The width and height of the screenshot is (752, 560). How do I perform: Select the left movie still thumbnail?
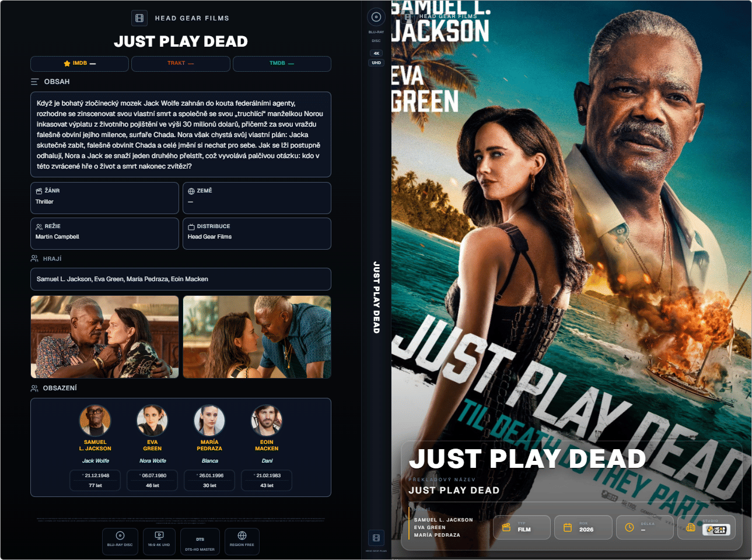[105, 337]
